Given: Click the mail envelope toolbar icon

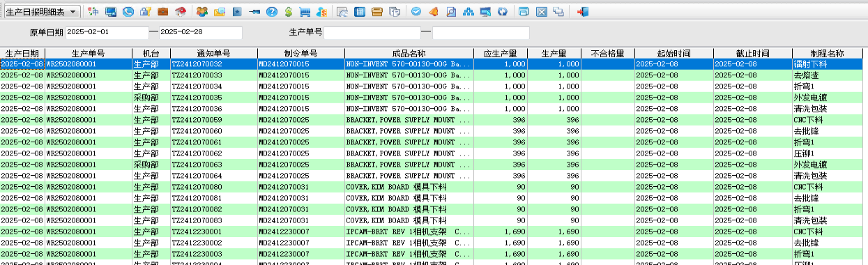Looking at the screenshot, I should pyautogui.click(x=220, y=12).
